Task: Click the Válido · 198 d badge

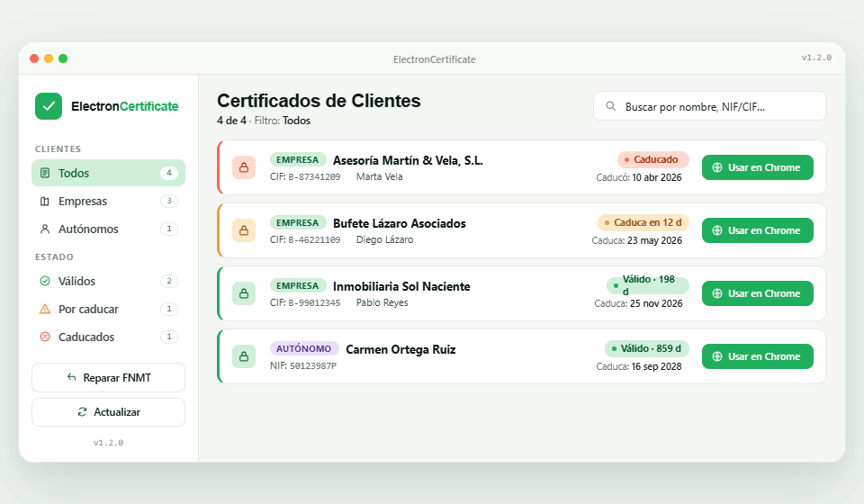Action: click(x=648, y=285)
